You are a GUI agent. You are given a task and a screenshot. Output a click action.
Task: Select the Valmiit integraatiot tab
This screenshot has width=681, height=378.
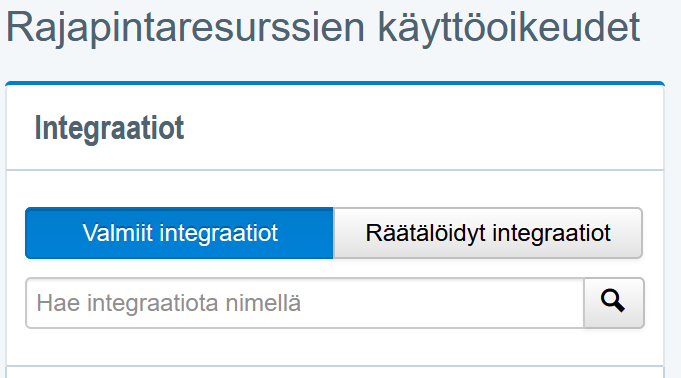(179, 233)
